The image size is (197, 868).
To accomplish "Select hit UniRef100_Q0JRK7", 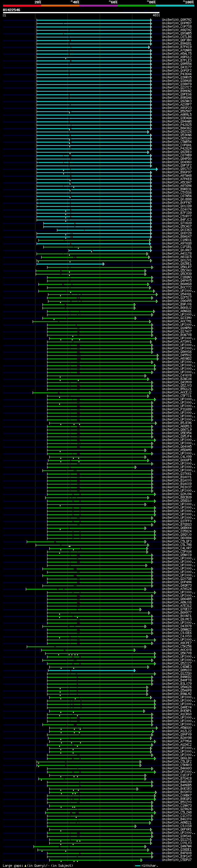I will 177,250.
